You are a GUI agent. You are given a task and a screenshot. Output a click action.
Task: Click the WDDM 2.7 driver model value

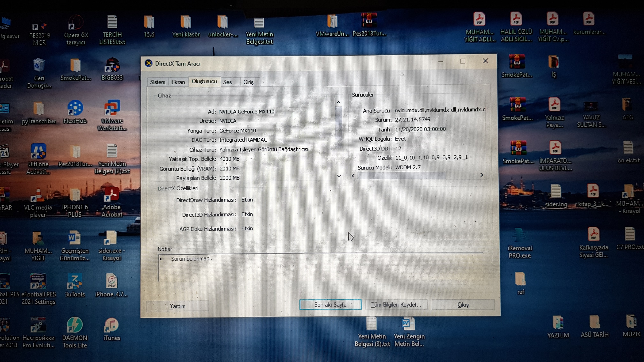click(x=408, y=167)
